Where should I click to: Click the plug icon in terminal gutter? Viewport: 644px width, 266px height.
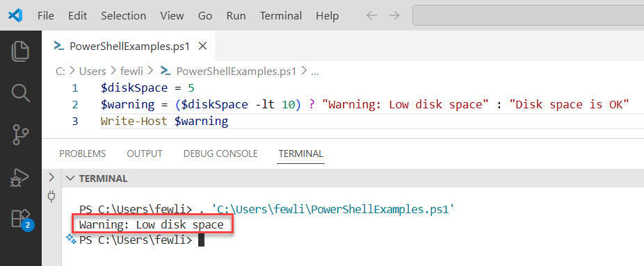coord(51,197)
